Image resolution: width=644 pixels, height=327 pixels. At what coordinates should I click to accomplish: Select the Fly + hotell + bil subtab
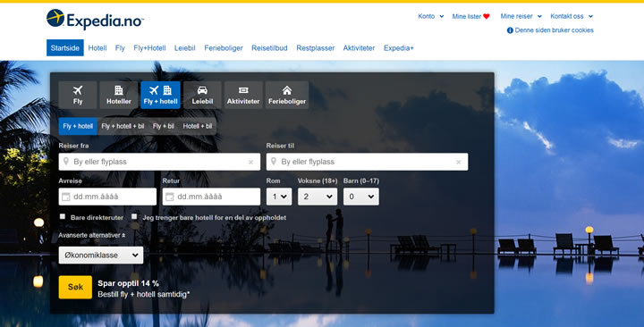123,126
